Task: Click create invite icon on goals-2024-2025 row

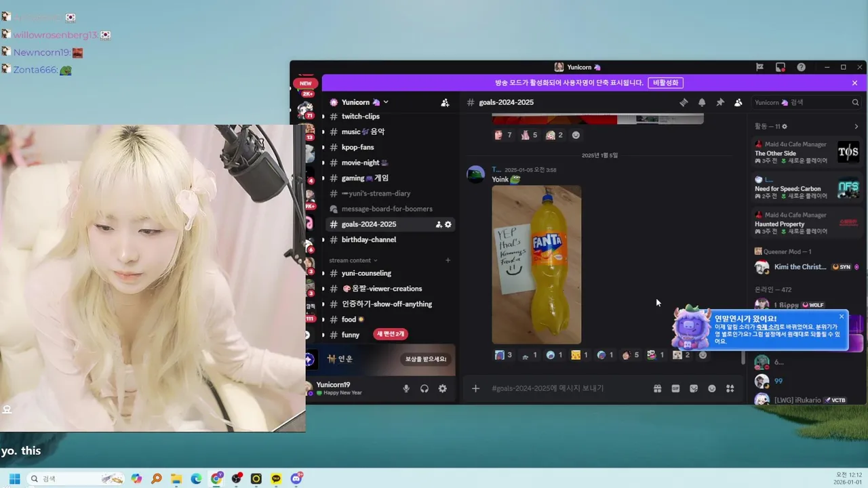Action: (439, 224)
